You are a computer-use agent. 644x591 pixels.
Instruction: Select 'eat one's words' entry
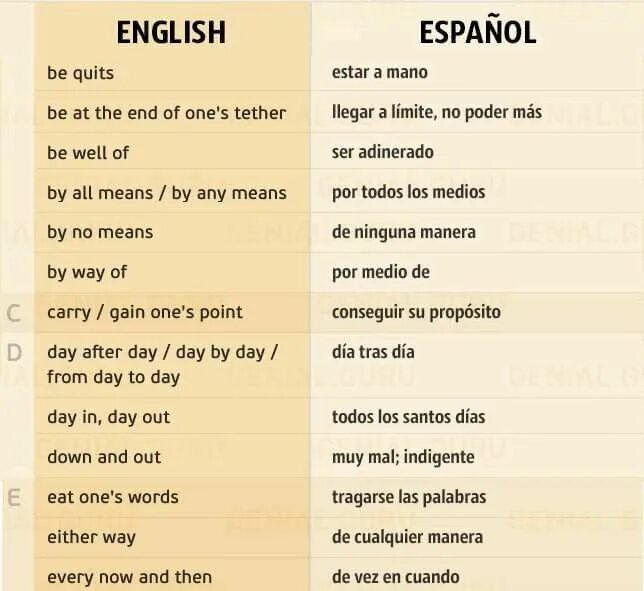(113, 497)
